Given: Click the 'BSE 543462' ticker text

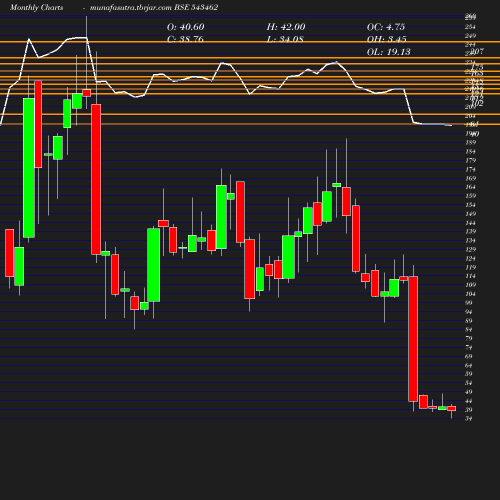Looking at the screenshot, I should pos(196,7).
